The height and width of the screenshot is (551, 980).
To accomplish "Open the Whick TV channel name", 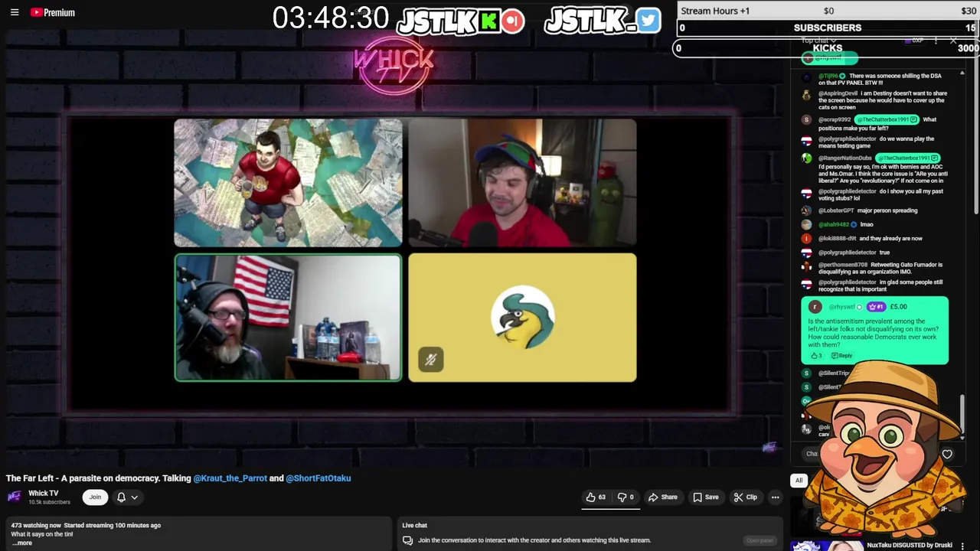I will click(43, 494).
